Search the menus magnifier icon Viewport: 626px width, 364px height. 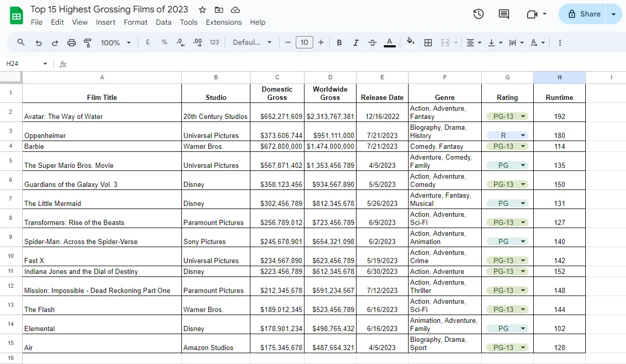21,42
